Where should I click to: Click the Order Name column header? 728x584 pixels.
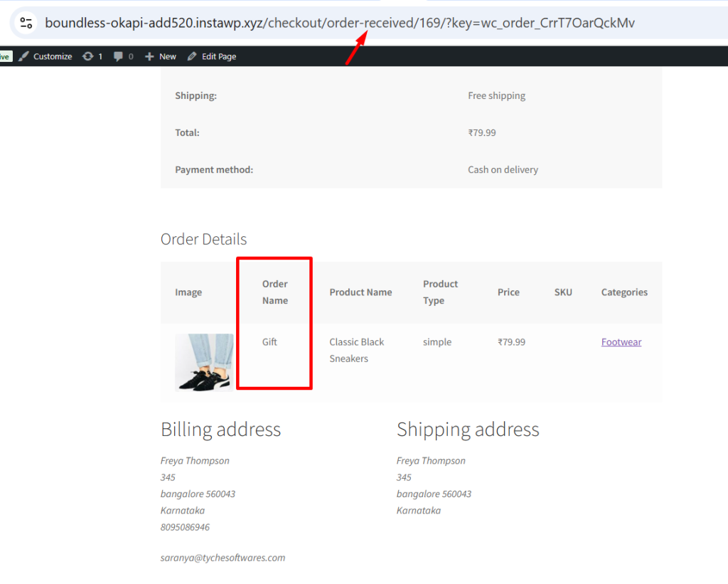274,292
